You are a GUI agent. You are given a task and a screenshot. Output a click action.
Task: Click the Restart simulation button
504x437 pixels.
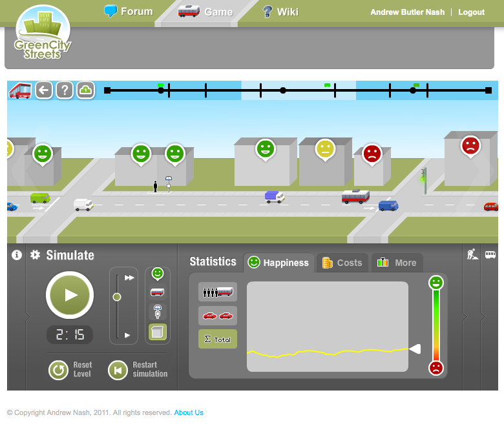[138, 370]
